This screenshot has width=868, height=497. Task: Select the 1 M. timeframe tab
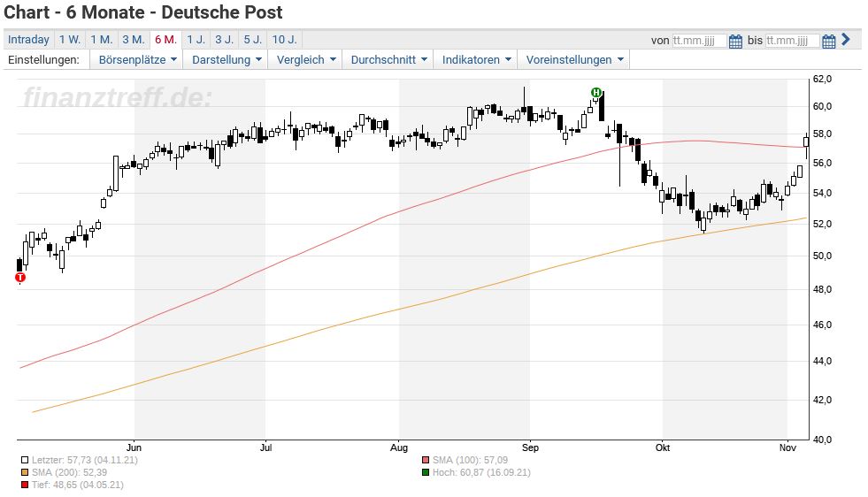tap(102, 40)
